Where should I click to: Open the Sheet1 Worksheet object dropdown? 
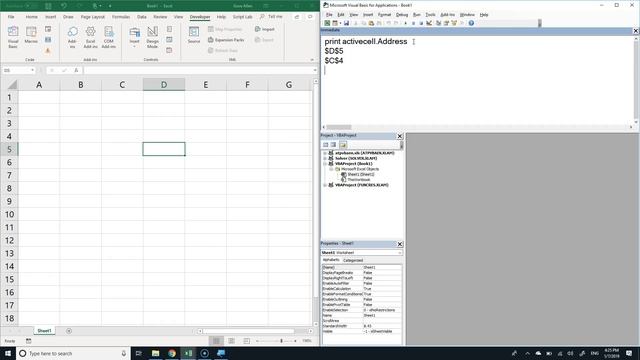tap(400, 253)
